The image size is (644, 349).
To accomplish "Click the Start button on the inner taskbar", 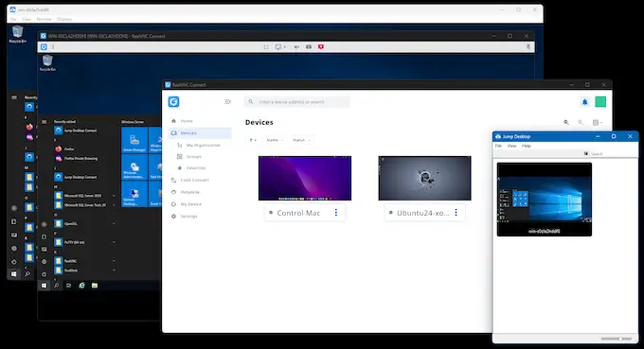I will pos(44,286).
